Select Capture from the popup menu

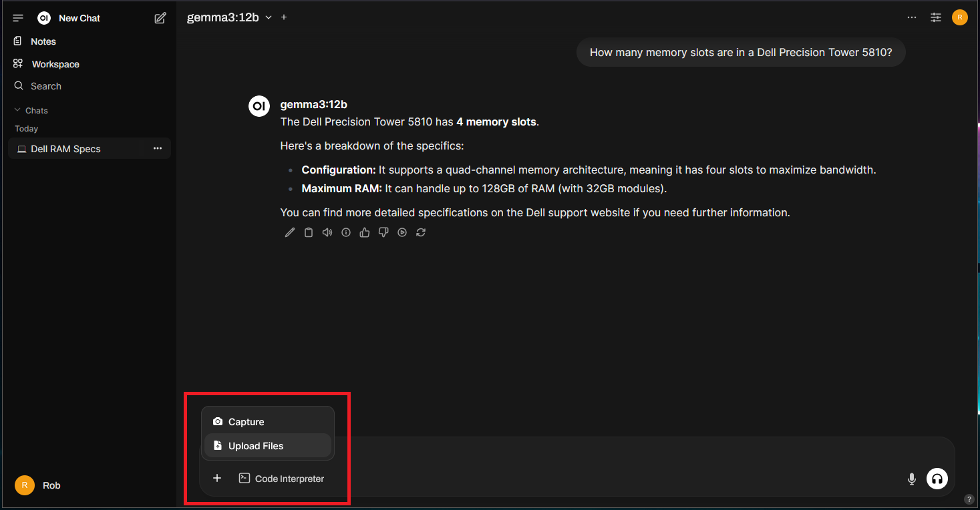point(267,422)
